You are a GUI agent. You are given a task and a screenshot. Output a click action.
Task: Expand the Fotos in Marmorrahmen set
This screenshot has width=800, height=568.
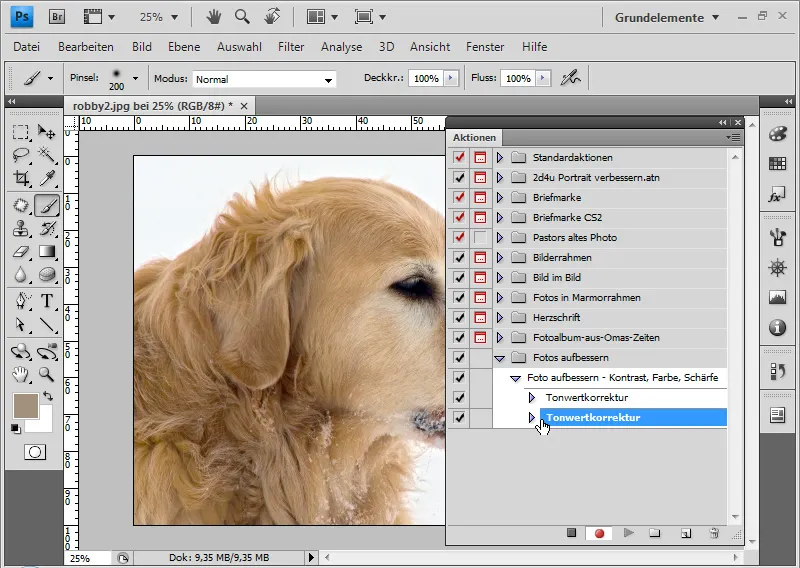coord(500,298)
